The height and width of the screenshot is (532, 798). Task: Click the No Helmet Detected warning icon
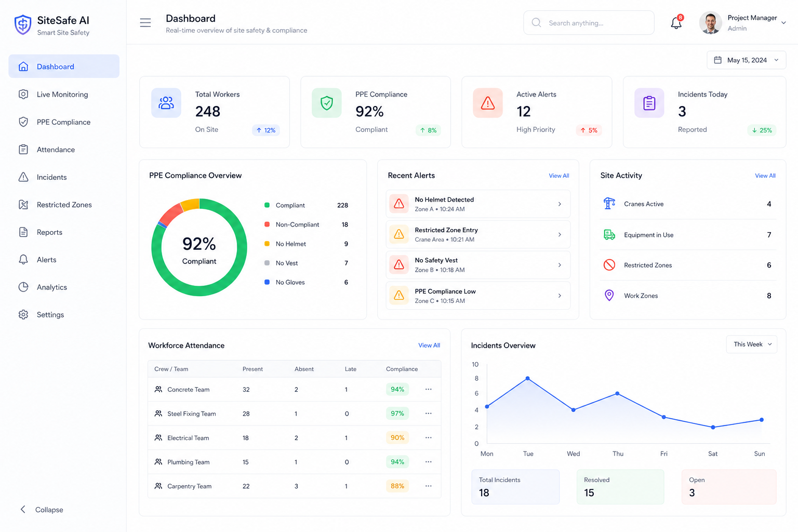399,204
